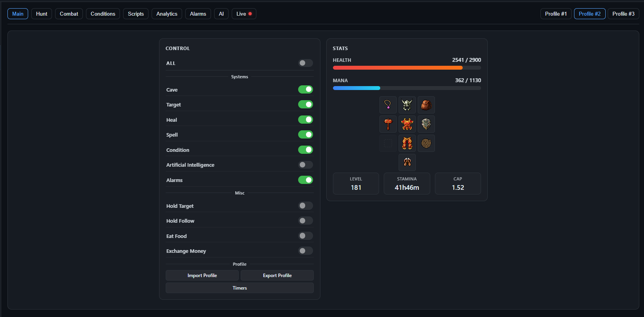This screenshot has height=317, width=644.
Task: Enable the ALL master toggle
Action: pos(306,63)
